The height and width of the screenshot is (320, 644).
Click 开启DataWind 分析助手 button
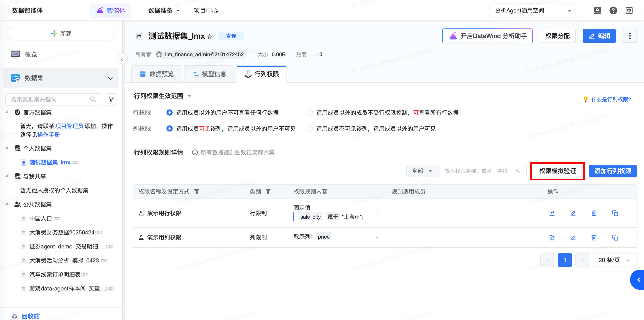(487, 36)
